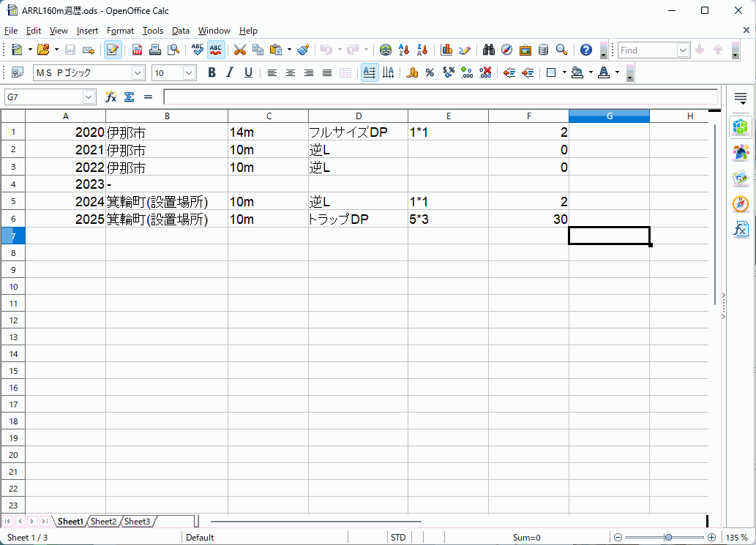The image size is (756, 545).
Task: Open the Format menu
Action: pos(120,31)
